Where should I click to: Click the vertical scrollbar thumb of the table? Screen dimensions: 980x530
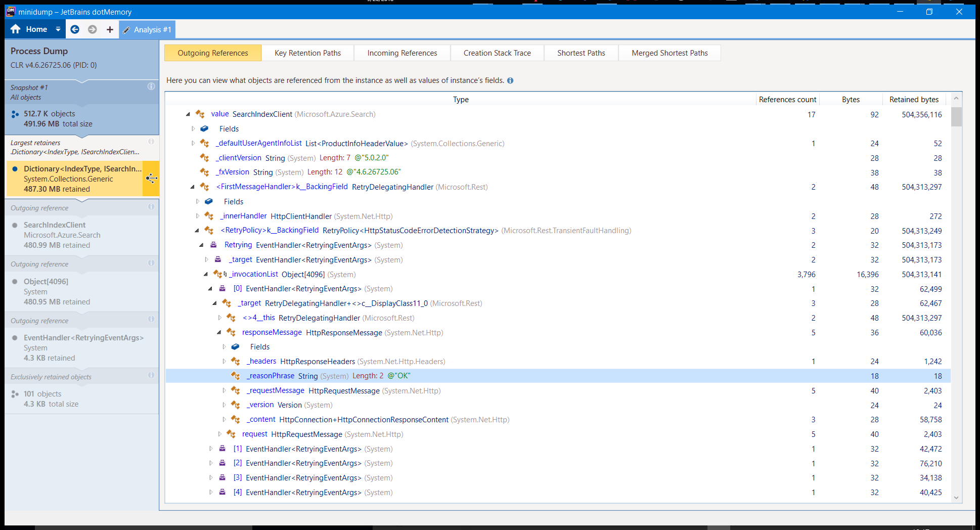[956, 116]
